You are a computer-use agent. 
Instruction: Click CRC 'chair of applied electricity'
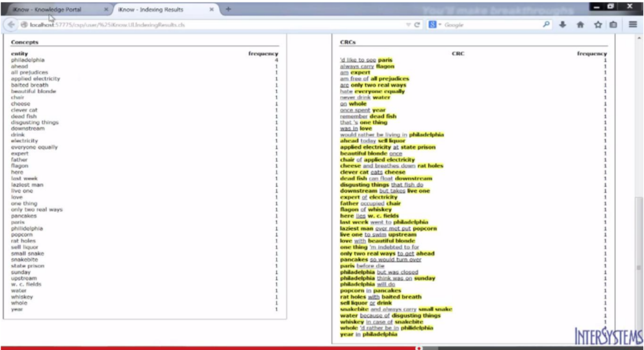click(x=378, y=160)
